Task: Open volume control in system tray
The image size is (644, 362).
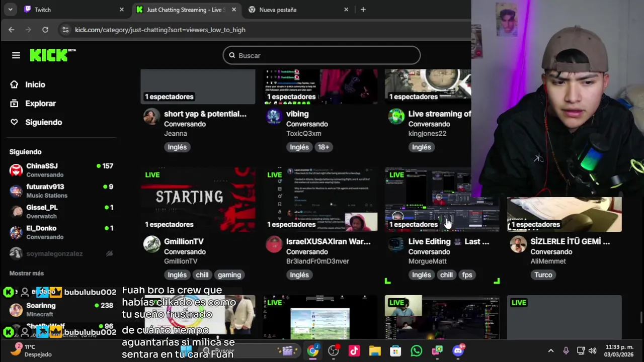Action: pyautogui.click(x=593, y=350)
